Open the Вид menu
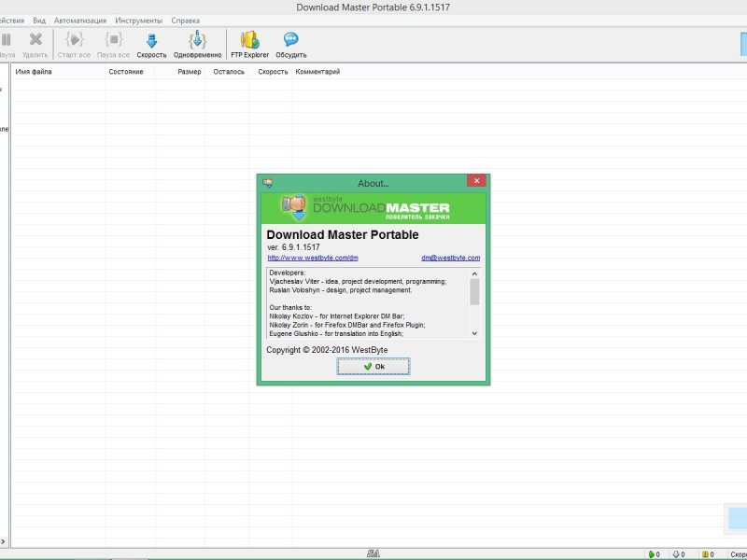 39,21
